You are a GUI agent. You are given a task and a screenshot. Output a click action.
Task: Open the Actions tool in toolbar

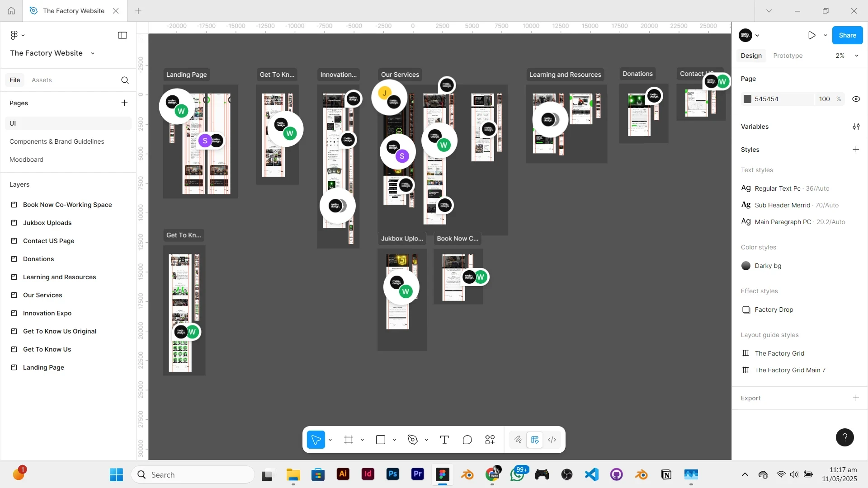490,440
